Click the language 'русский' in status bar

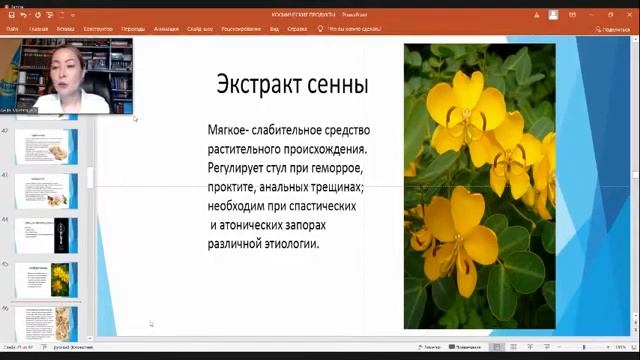pyautogui.click(x=73, y=347)
